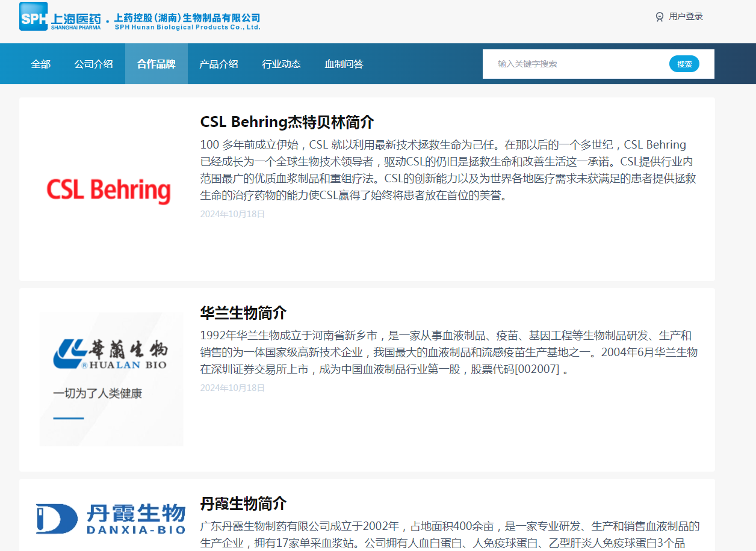756x551 pixels.
Task: Open the 华兰生物简介 article title
Action: 243,313
